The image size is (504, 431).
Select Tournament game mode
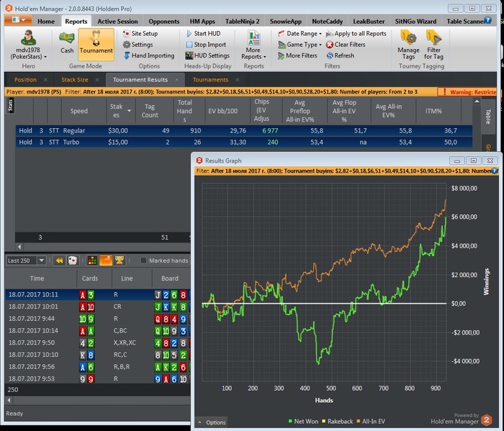click(96, 45)
